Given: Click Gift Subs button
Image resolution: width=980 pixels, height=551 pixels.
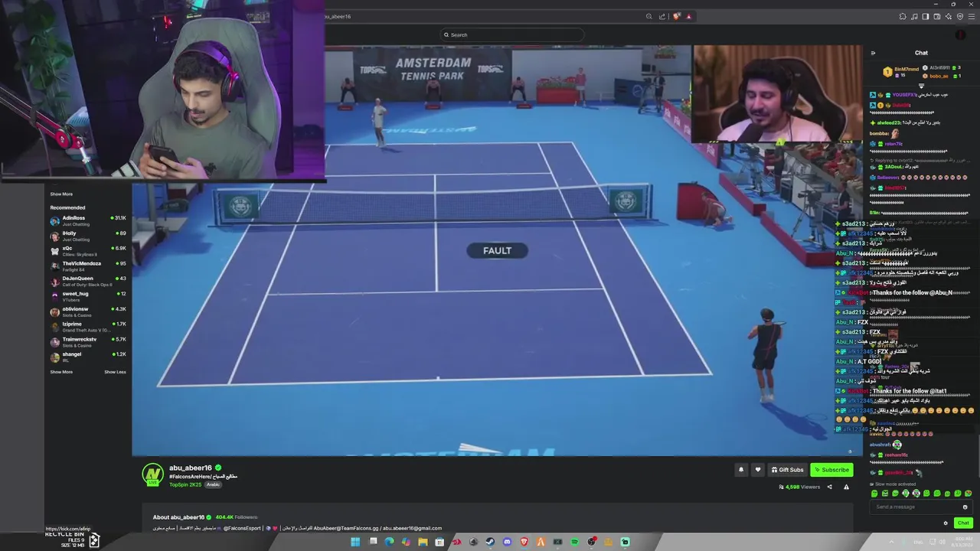Looking at the screenshot, I should point(788,470).
